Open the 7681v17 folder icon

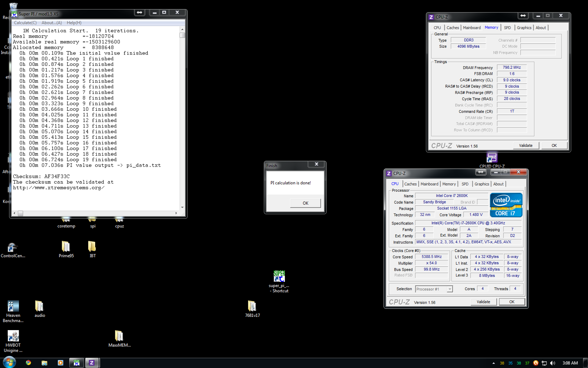tap(252, 309)
